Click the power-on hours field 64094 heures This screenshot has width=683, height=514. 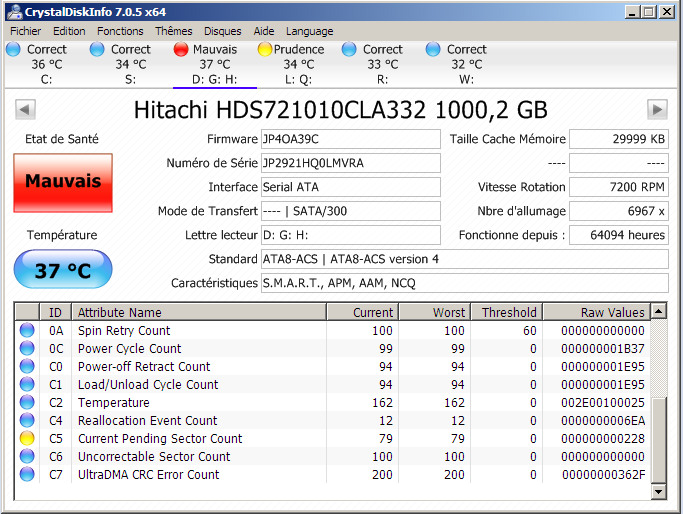tap(619, 235)
